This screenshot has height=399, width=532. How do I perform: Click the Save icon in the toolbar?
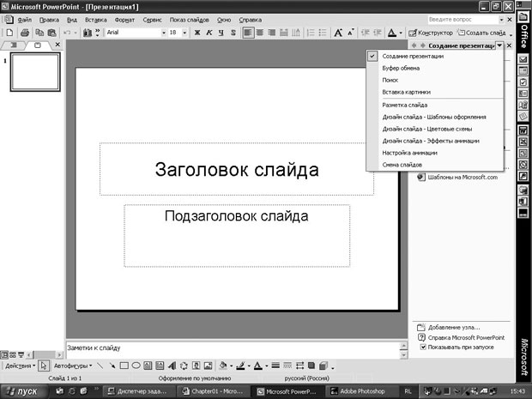(x=24, y=33)
